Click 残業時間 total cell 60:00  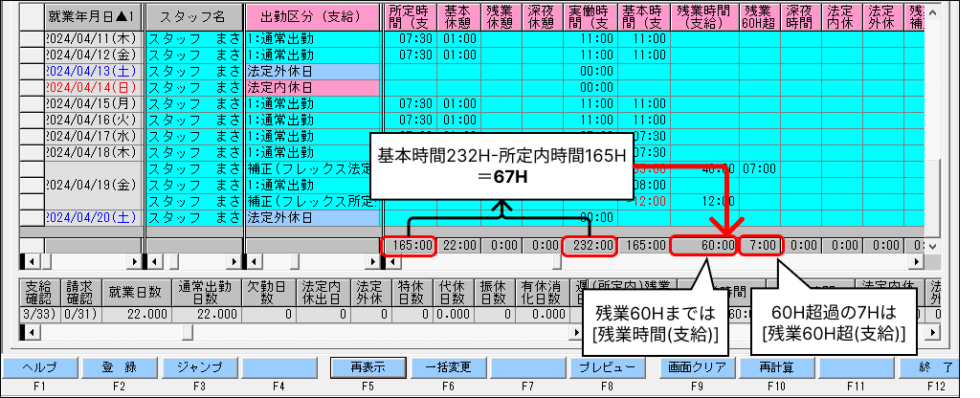pos(704,246)
